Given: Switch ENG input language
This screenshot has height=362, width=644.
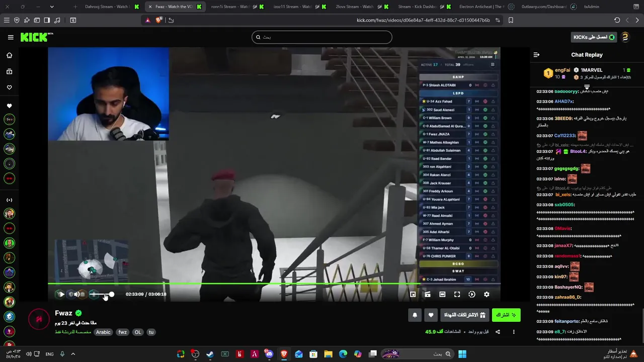Looking at the screenshot, I should tap(49, 354).
